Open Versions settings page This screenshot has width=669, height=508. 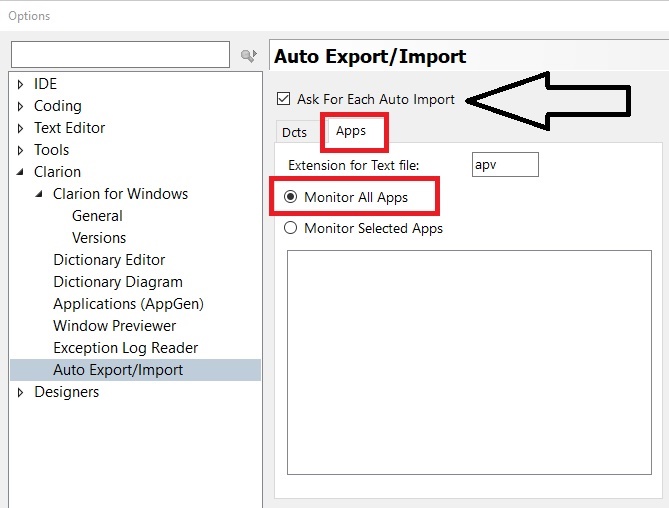(99, 238)
